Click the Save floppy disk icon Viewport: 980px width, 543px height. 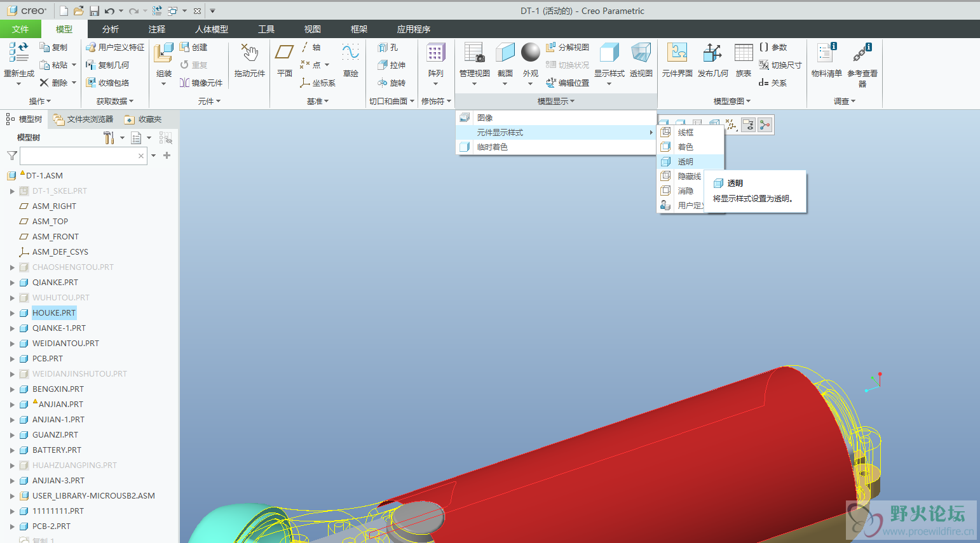(94, 11)
